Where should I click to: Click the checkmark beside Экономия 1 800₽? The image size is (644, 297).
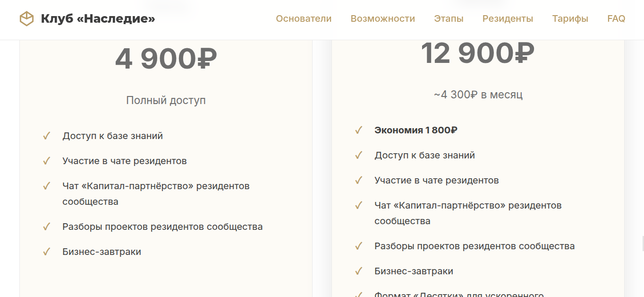(x=358, y=130)
